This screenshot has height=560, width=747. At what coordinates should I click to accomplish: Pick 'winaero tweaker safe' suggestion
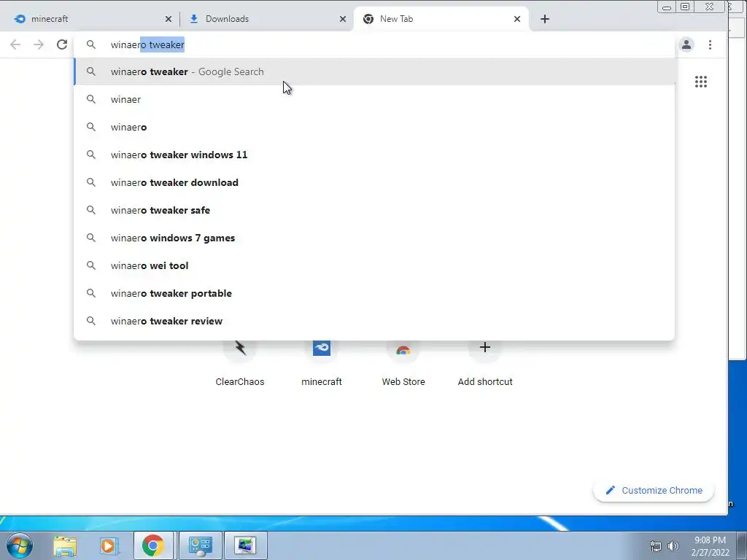coord(375,210)
